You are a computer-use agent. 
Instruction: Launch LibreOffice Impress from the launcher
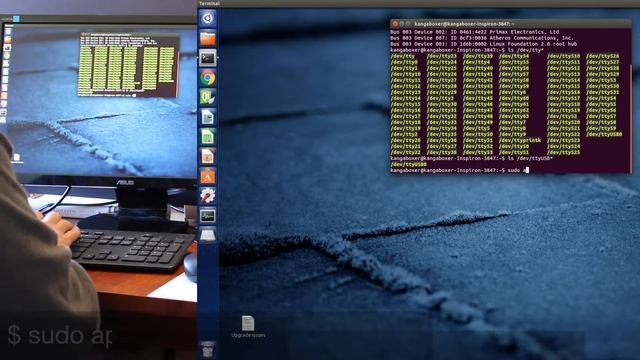[x=208, y=156]
